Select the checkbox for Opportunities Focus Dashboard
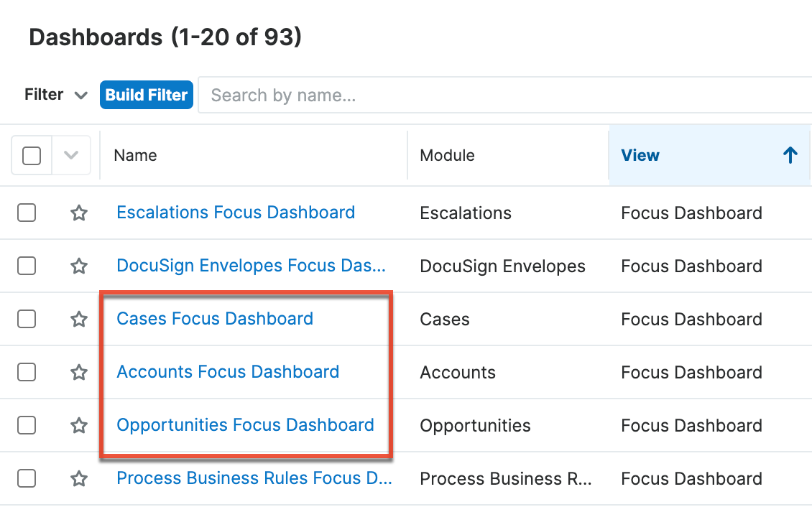The height and width of the screenshot is (507, 812). pos(27,425)
